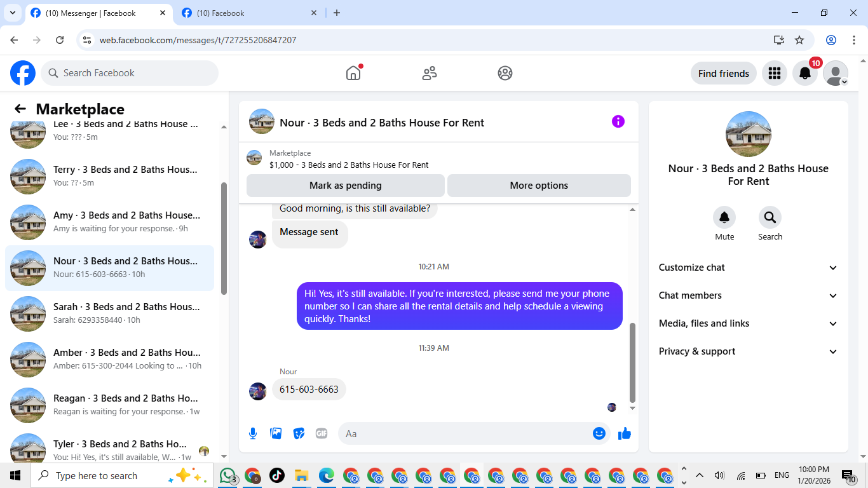The width and height of the screenshot is (868, 488).
Task: Click the conversation list scrollbar
Action: 224,238
